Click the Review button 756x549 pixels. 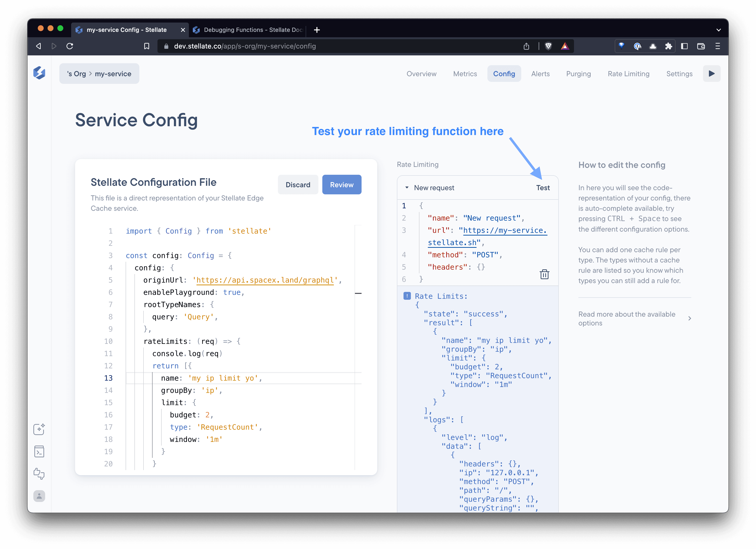click(342, 184)
